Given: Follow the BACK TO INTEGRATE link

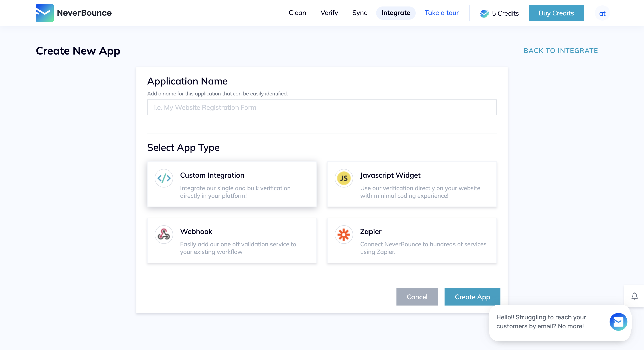Looking at the screenshot, I should click(x=561, y=51).
